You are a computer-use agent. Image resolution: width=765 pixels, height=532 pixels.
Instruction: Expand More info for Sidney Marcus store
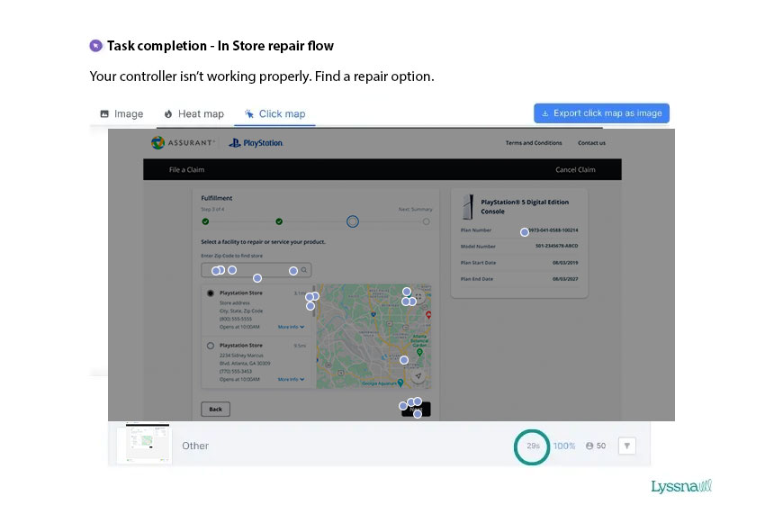(291, 379)
